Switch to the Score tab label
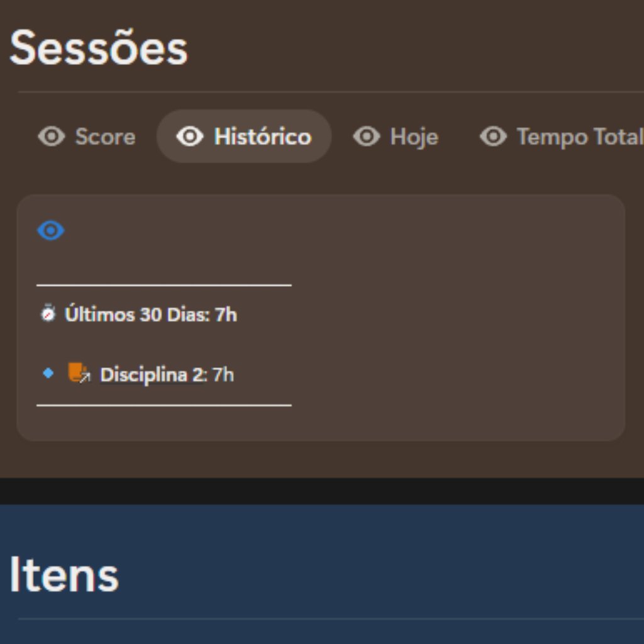644x644 pixels. (105, 136)
